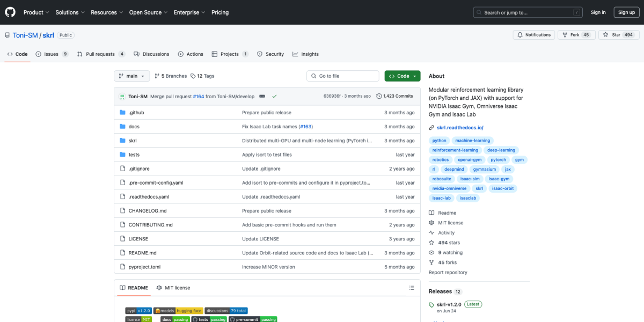Open the Product menu

(x=36, y=12)
